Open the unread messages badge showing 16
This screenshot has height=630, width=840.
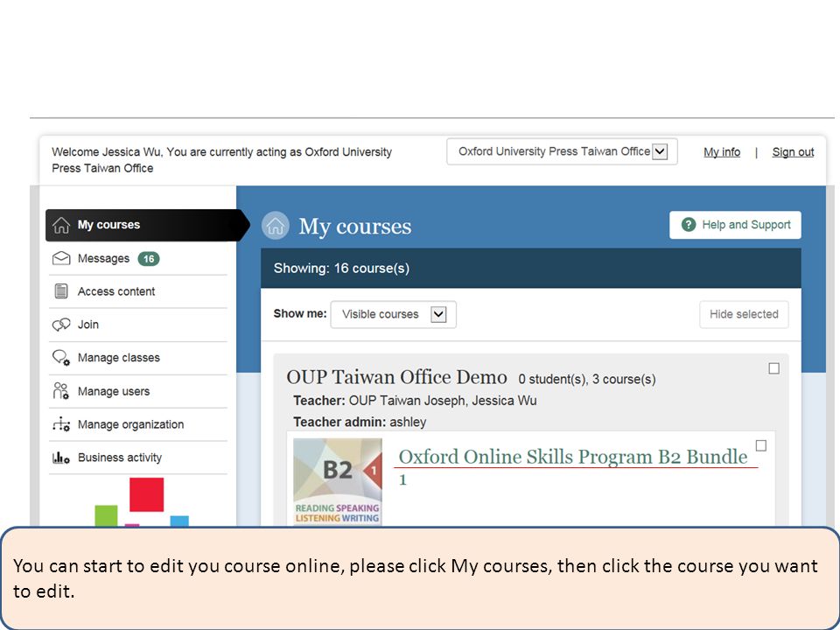tap(149, 259)
